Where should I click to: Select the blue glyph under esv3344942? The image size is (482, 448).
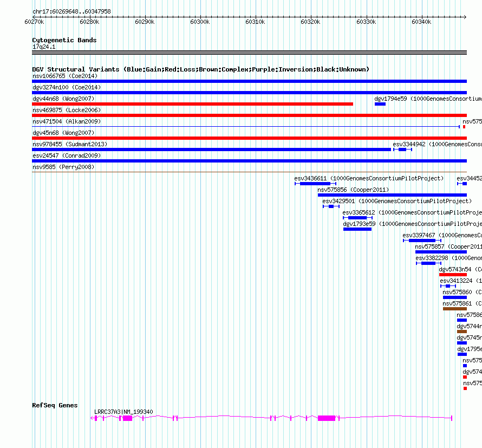click(403, 150)
